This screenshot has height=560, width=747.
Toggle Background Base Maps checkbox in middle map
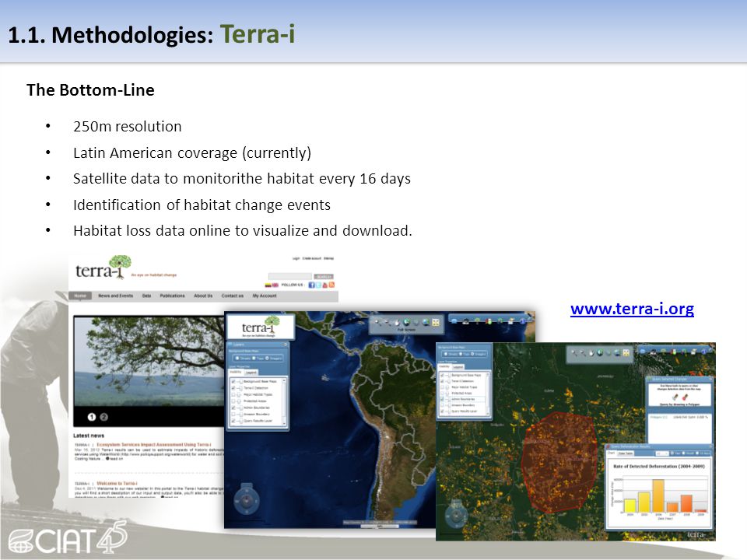click(x=233, y=381)
